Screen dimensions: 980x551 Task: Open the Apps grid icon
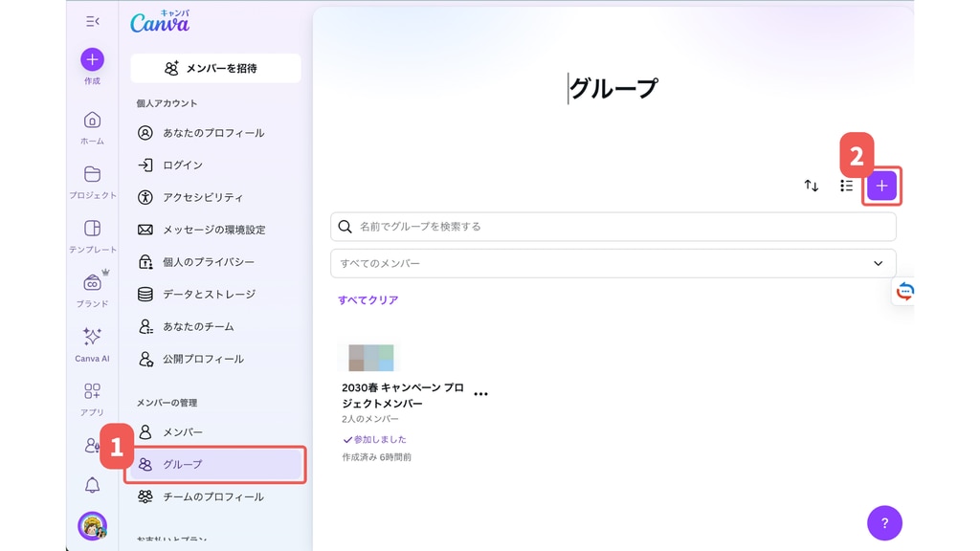click(x=92, y=391)
